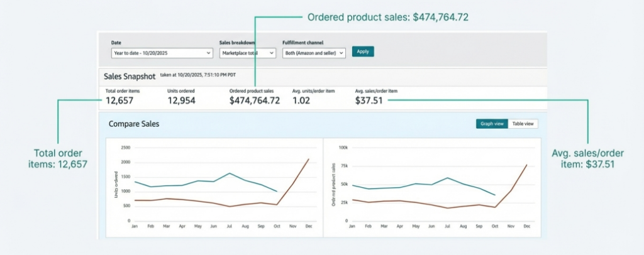
Task: Expand the Sales breakdown dropdown
Action: pyautogui.click(x=247, y=53)
